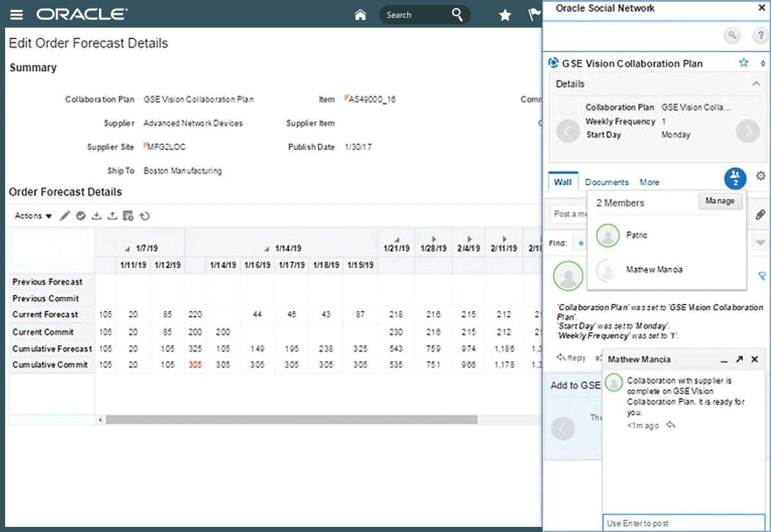Open the Actions dropdown menu
Image resolution: width=771 pixels, height=532 pixels.
coord(33,216)
